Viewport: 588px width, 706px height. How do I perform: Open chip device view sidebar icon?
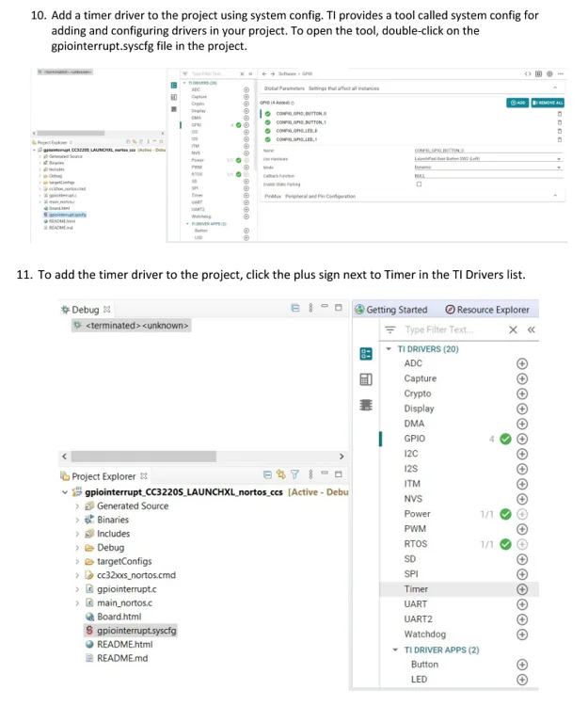click(366, 405)
